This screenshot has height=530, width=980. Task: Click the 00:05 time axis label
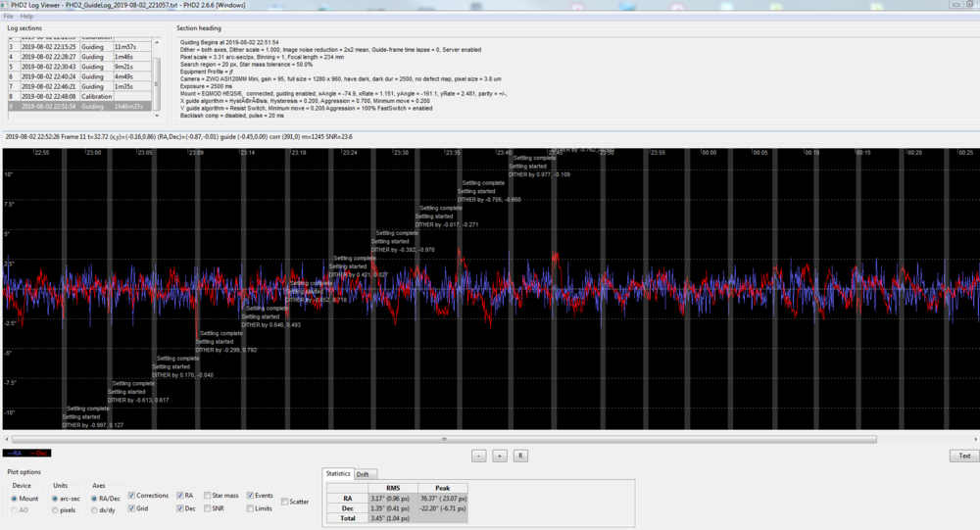tap(759, 153)
